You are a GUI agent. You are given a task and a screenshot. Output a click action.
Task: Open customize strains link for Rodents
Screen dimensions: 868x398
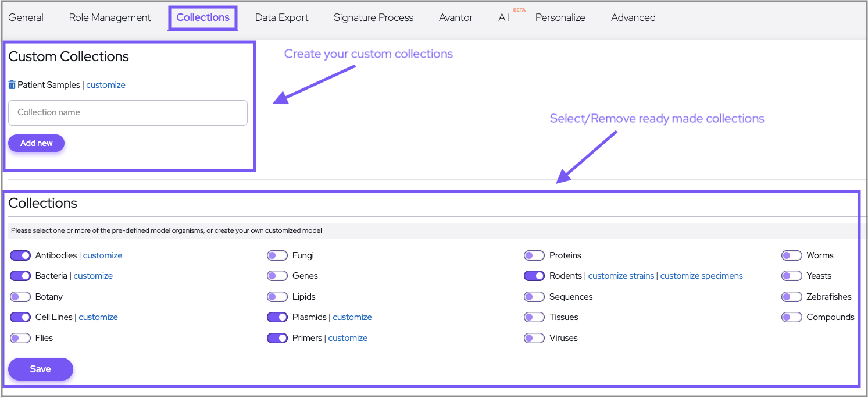point(621,276)
